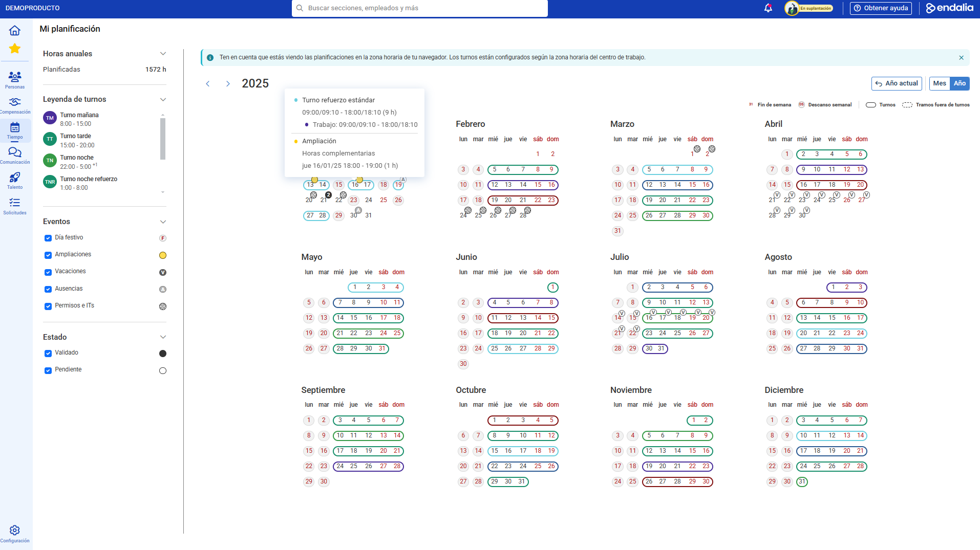Click the Mi planificación page title
This screenshot has width=980, height=550.
[x=70, y=29]
